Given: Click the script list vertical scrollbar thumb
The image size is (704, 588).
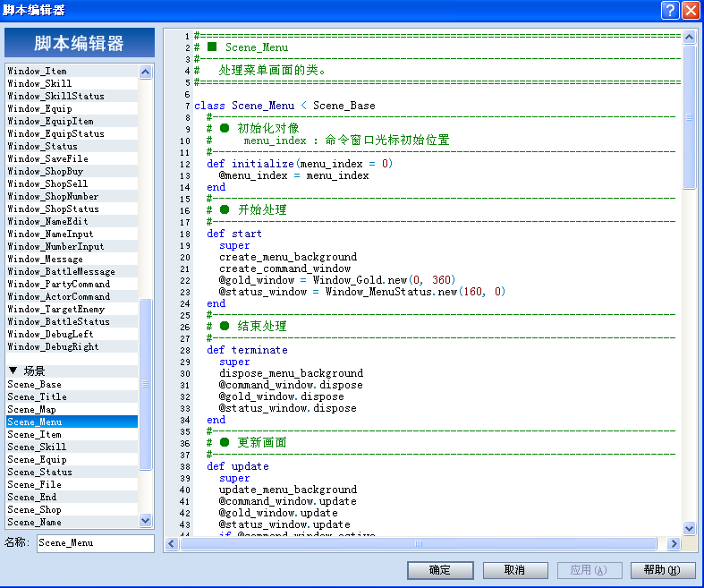Looking at the screenshot, I should click(145, 384).
